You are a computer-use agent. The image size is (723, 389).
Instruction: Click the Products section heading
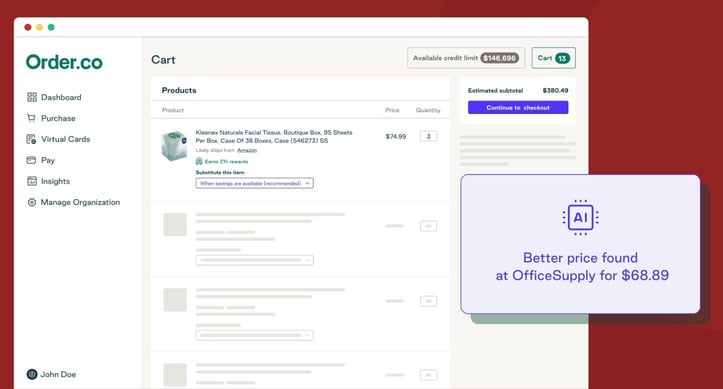click(179, 90)
